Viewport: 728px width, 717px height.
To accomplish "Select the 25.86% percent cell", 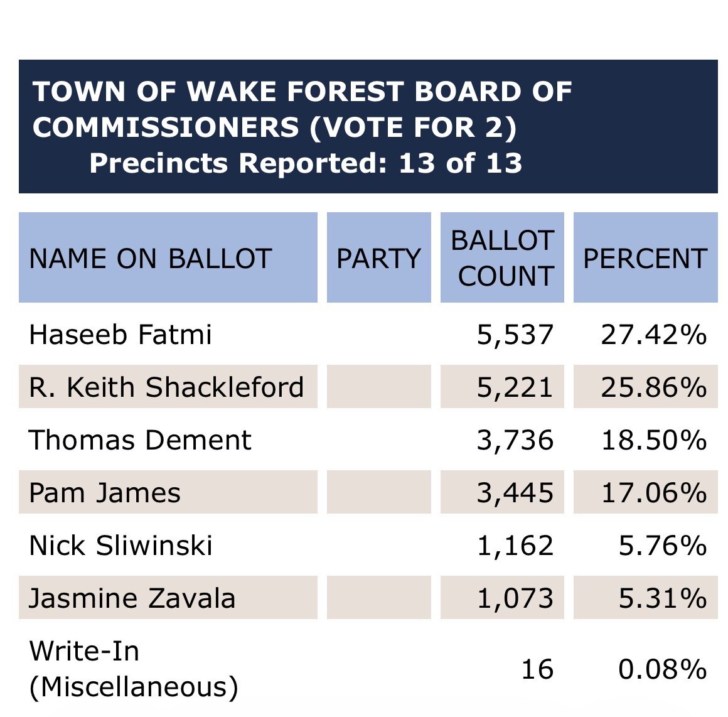I will pyautogui.click(x=653, y=387).
